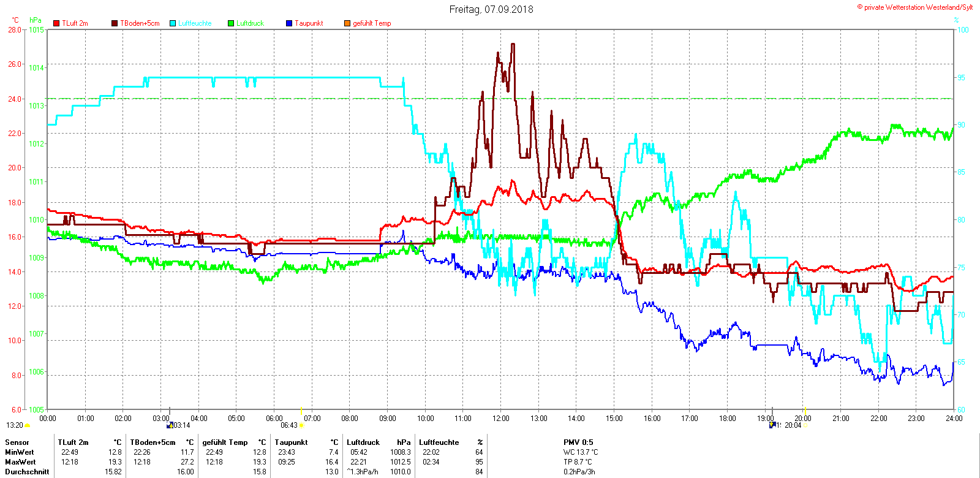Image resolution: width=980 pixels, height=478 pixels.
Task: Click the Luftdruck maximum value '1012.5'
Action: click(x=401, y=462)
